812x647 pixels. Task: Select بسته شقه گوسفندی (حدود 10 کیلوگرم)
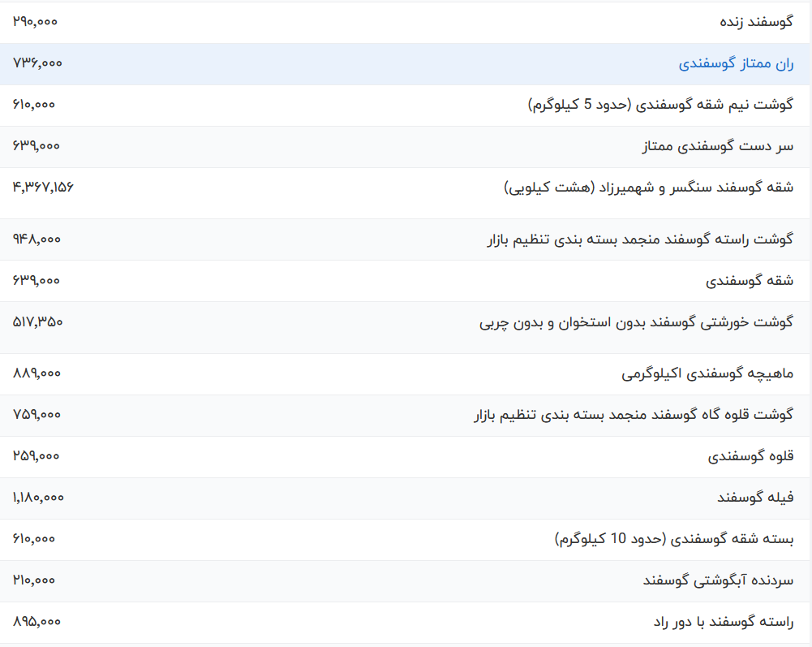(x=674, y=539)
